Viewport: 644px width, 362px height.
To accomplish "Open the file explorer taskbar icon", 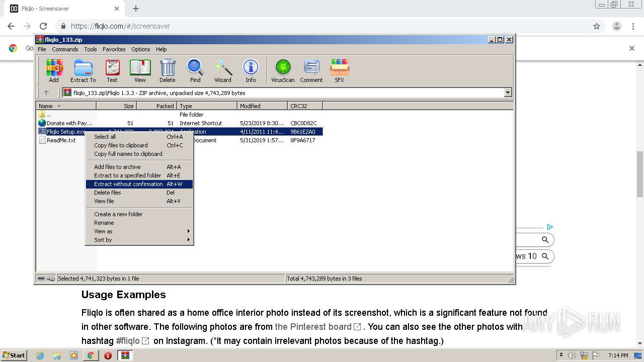I will coord(57,355).
